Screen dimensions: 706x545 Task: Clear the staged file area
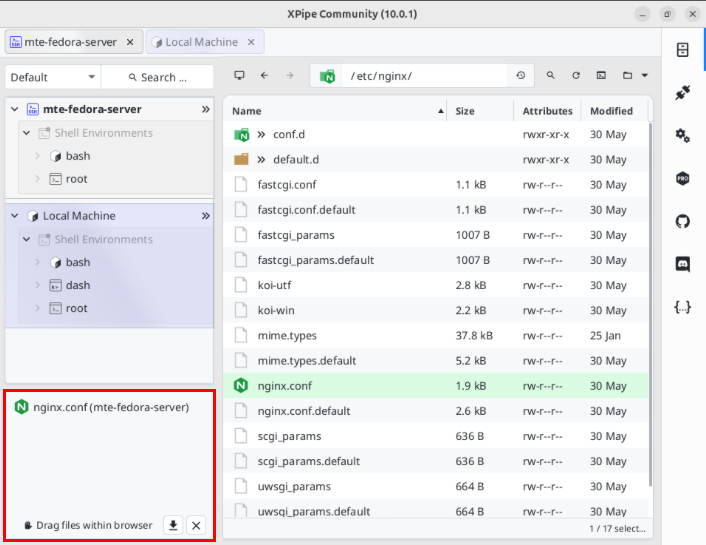point(196,525)
